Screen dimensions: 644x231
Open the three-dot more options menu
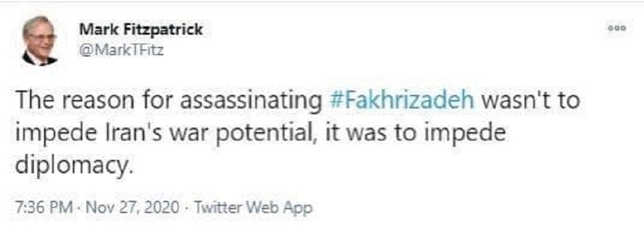click(x=617, y=28)
